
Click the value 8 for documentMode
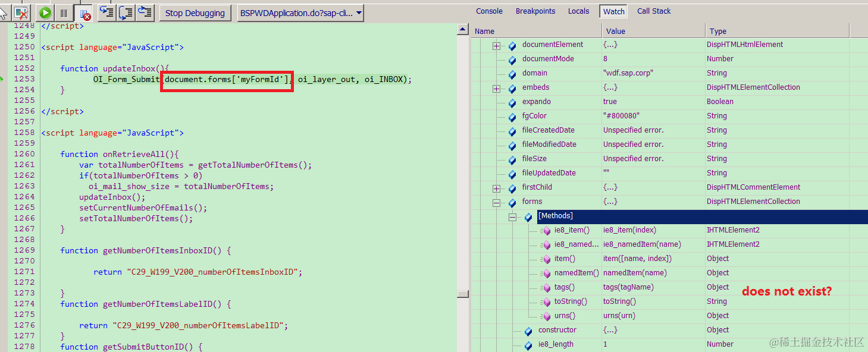click(606, 59)
